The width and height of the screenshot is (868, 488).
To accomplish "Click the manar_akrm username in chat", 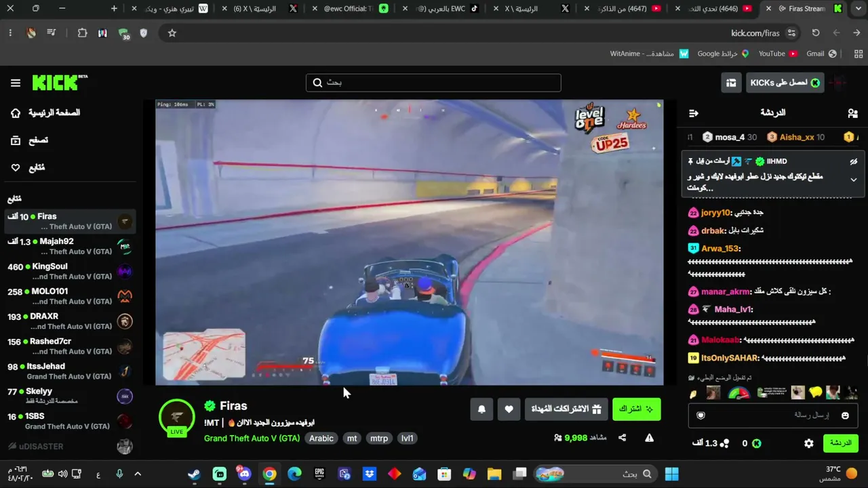I will click(x=727, y=291).
